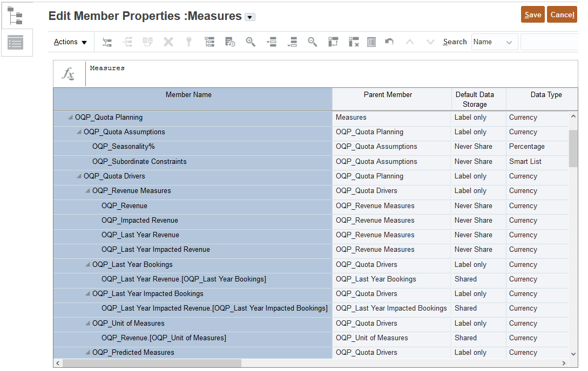Open the Search field dropdown showing Name
The width and height of the screenshot is (588, 371).
[508, 42]
